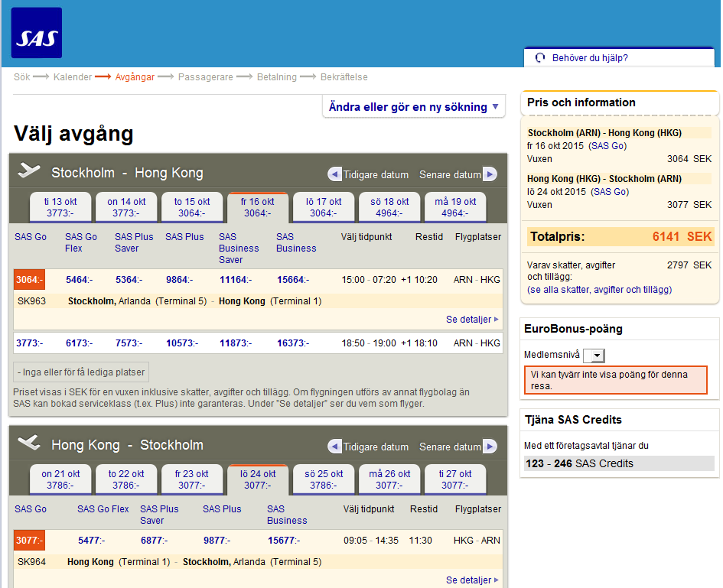Choose the 15664 SAS Business fare
Viewport: 723px width, 588px height.
pos(292,280)
